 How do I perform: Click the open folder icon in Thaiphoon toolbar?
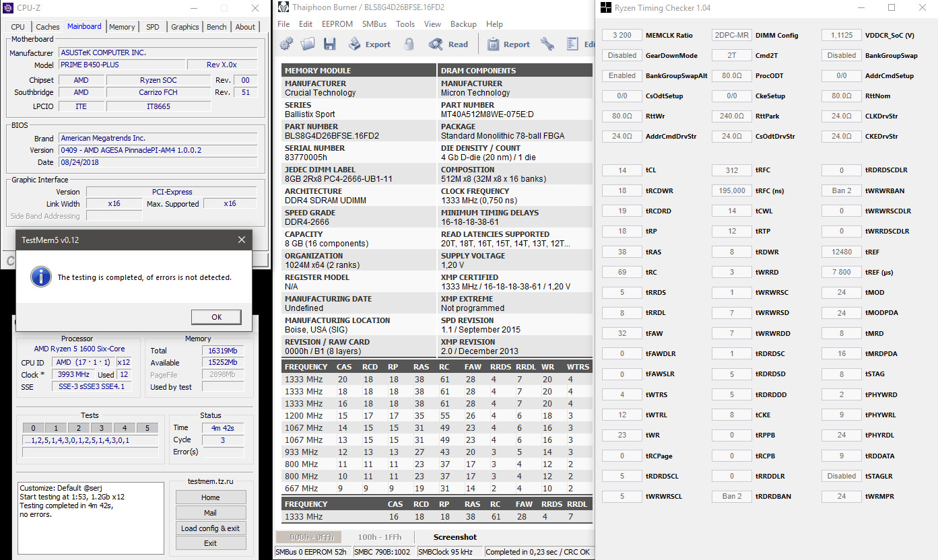[x=308, y=44]
